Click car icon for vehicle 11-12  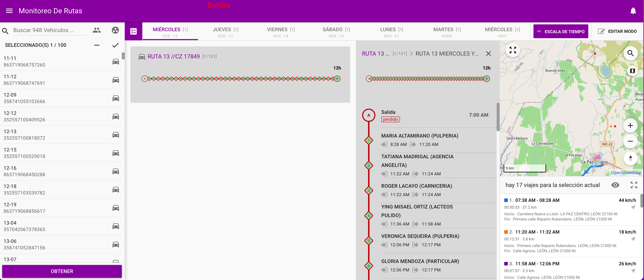(x=116, y=80)
